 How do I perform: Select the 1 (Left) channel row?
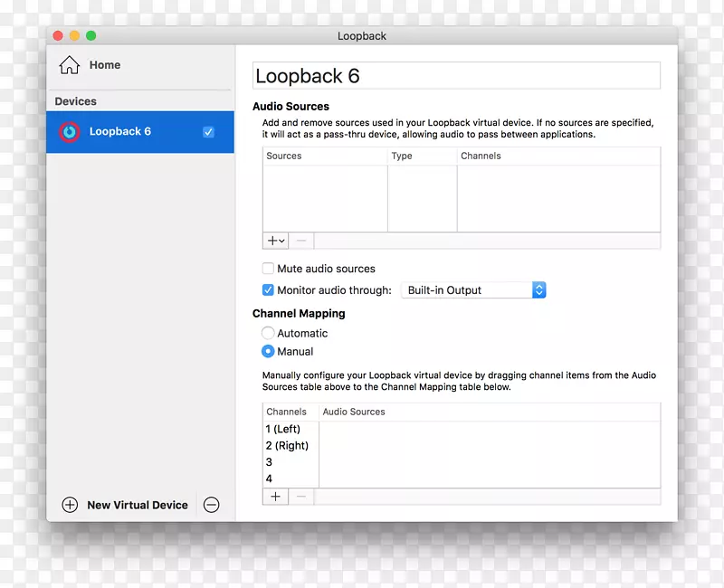coord(288,429)
